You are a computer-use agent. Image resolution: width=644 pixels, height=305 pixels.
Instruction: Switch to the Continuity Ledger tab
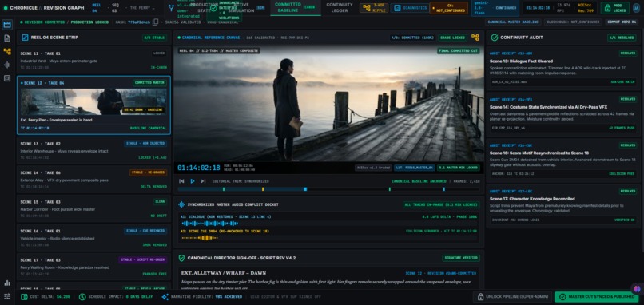tap(340, 8)
